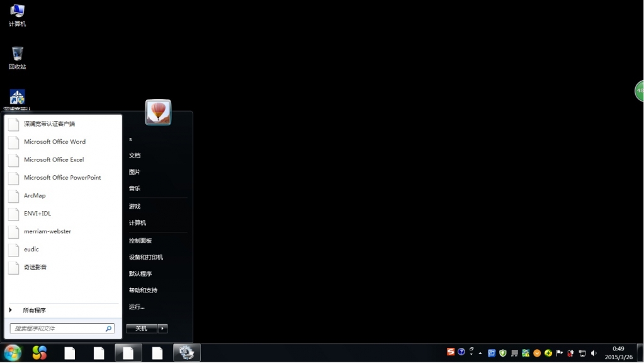This screenshot has width=644, height=363.
Task: Click the blue question mark help icon
Action: (x=461, y=352)
